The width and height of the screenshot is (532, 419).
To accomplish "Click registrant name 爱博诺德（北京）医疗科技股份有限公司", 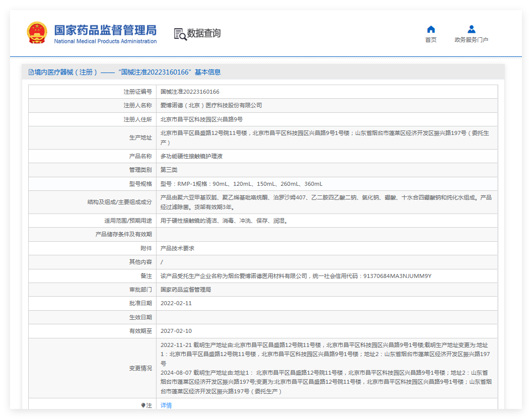I will click(x=211, y=105).
